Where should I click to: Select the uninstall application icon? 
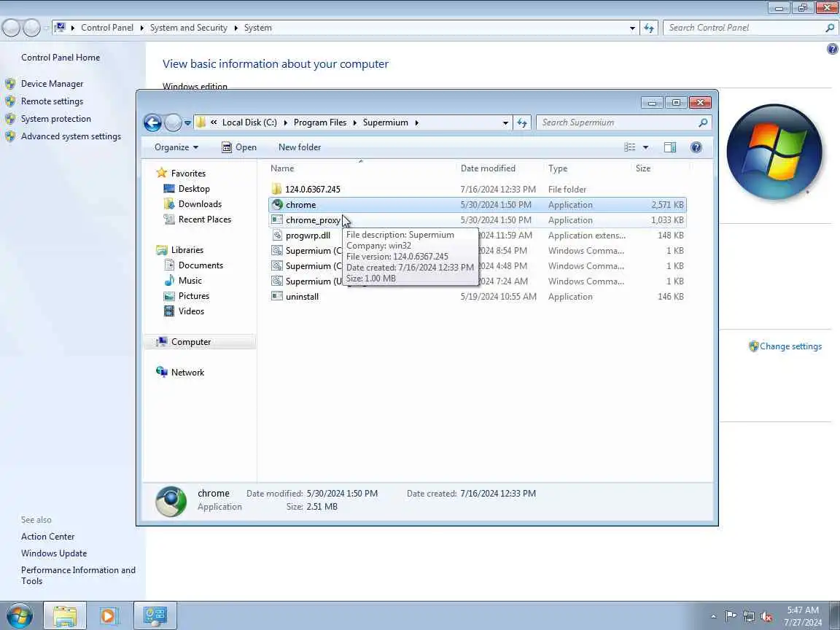[277, 296]
